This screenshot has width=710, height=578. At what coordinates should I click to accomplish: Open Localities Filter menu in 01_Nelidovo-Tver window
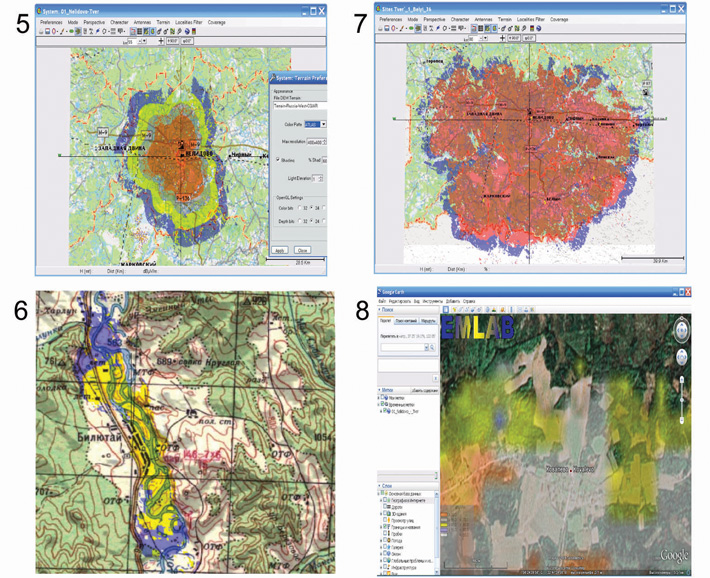coord(188,22)
